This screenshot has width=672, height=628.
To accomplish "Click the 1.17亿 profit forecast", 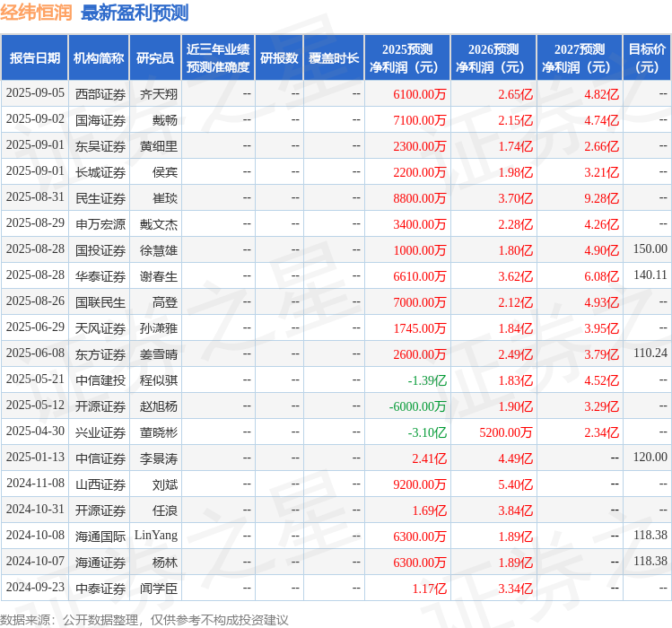I will click(x=430, y=589).
